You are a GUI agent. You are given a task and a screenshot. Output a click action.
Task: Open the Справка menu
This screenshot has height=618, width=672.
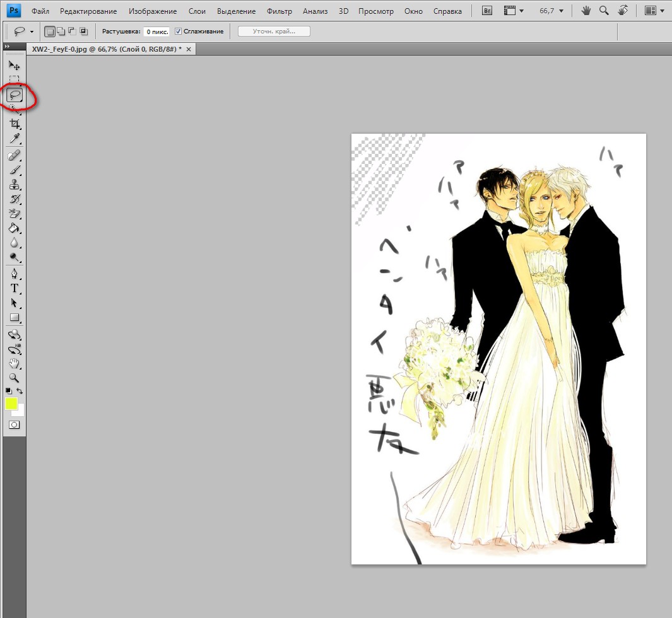click(447, 11)
